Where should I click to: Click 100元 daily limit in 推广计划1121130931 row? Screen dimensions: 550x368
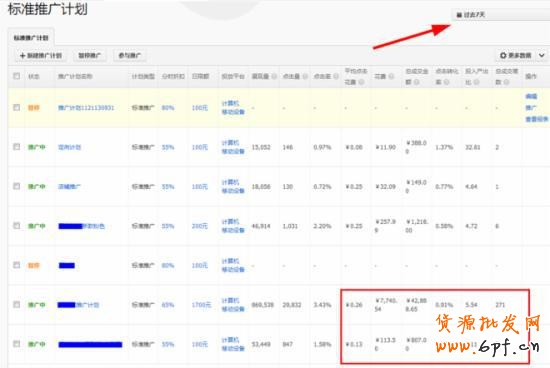pos(200,108)
